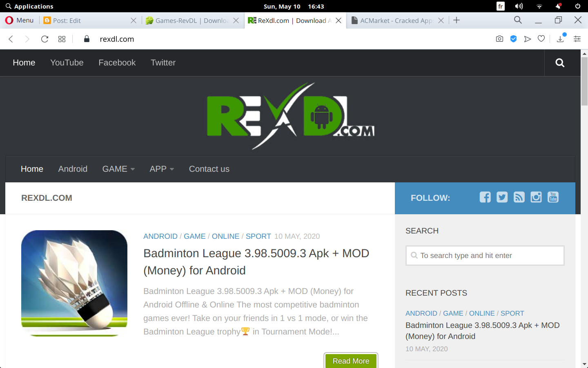Go back to the previous page
This screenshot has width=588, height=368.
[x=11, y=39]
